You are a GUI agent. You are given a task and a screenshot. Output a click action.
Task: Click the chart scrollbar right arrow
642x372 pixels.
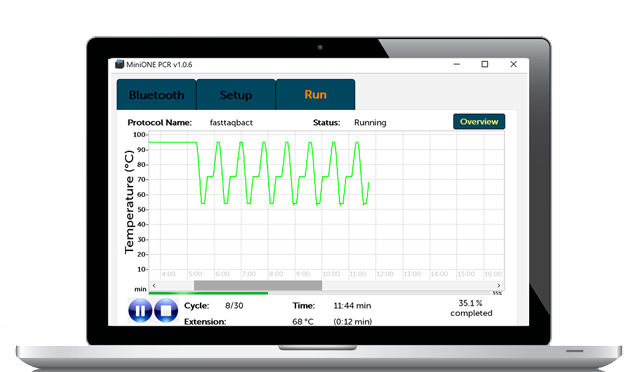[499, 285]
